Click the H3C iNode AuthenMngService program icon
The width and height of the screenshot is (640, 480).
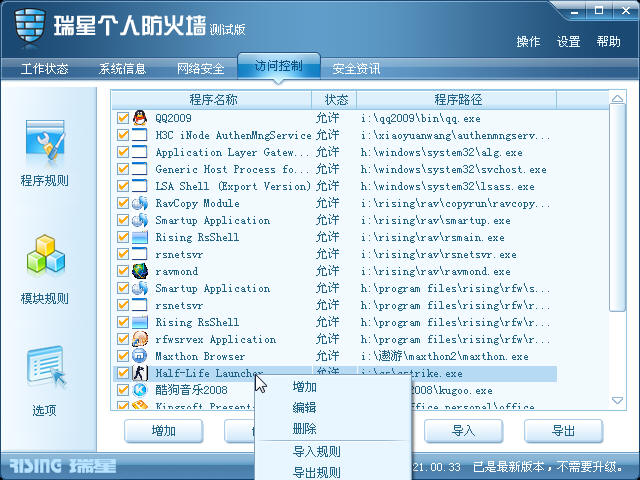click(x=140, y=135)
